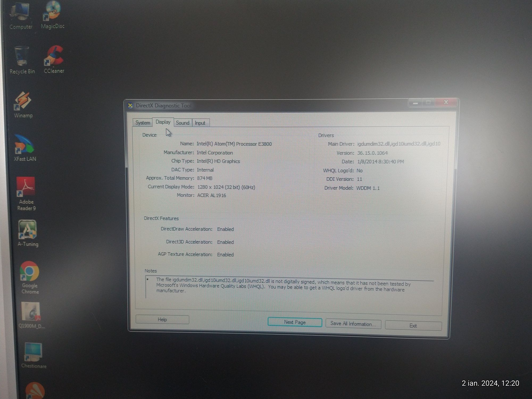Select the Input tab
The width and height of the screenshot is (532, 399).
tap(199, 123)
